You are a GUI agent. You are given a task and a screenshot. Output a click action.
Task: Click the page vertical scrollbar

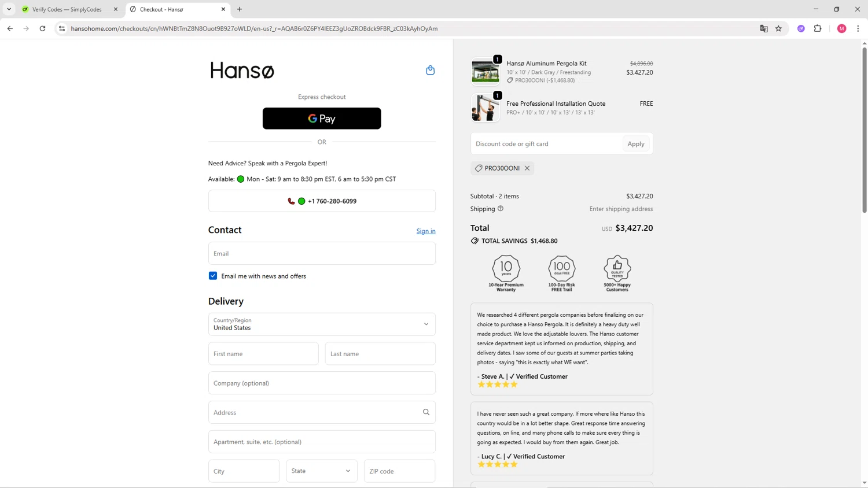tap(865, 130)
